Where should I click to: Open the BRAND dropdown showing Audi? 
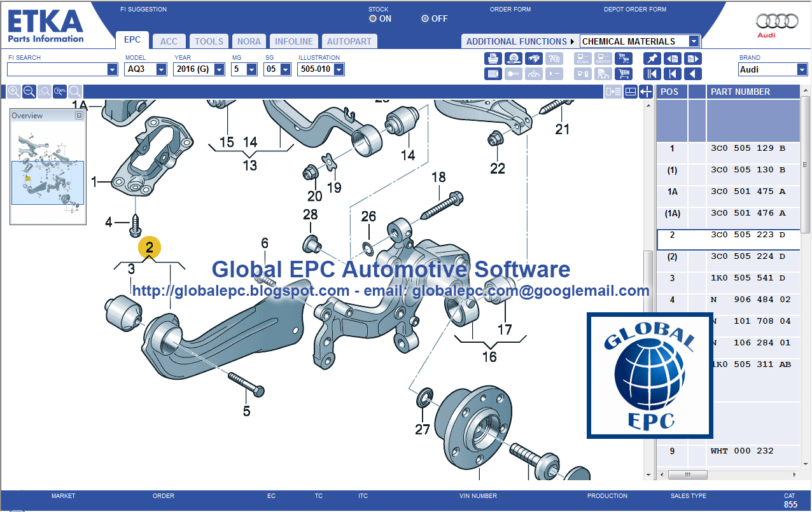pos(802,69)
